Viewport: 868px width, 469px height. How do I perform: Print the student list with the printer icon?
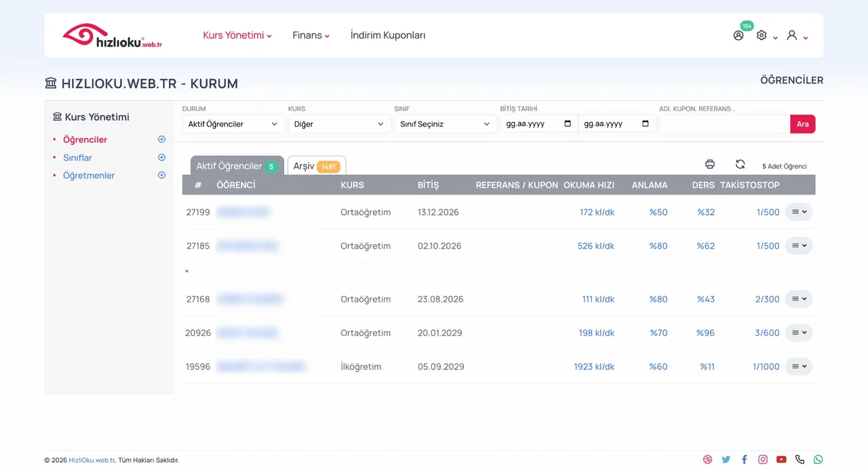[710, 164]
